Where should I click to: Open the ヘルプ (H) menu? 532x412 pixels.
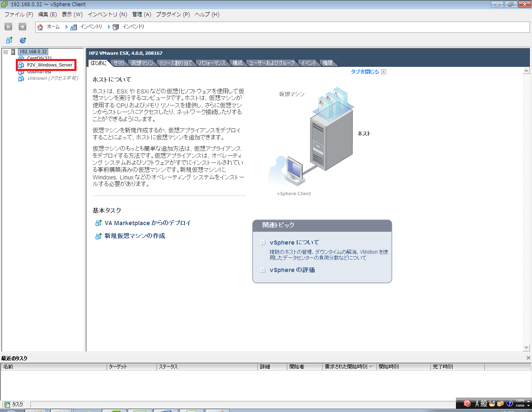pos(207,14)
